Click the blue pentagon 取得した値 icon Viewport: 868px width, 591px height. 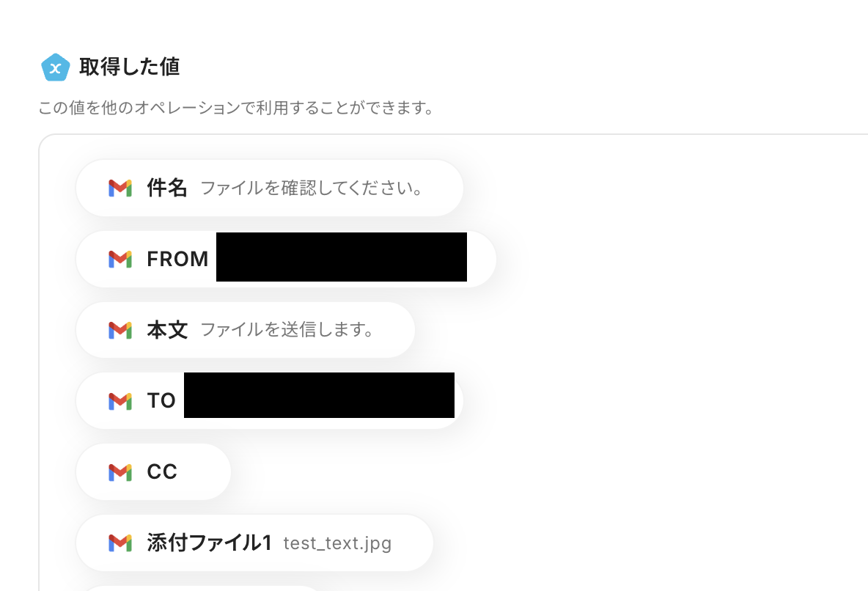pyautogui.click(x=56, y=67)
